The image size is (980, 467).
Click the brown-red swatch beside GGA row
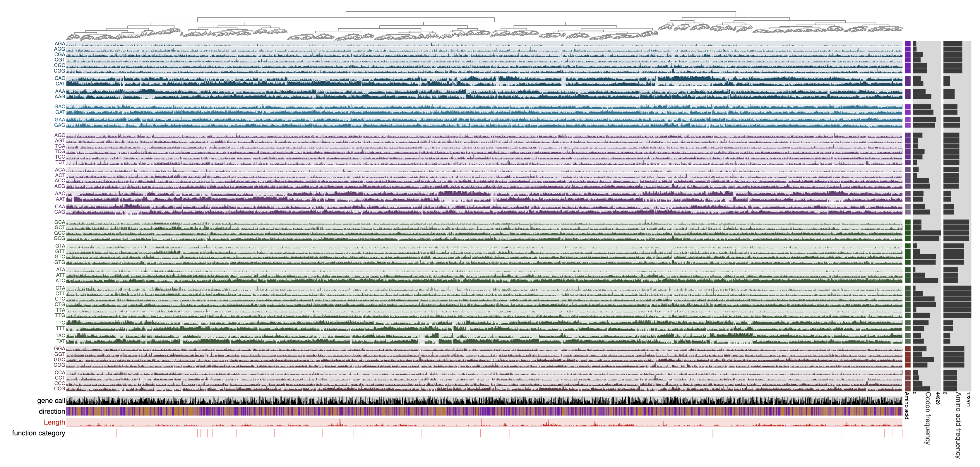[908, 348]
